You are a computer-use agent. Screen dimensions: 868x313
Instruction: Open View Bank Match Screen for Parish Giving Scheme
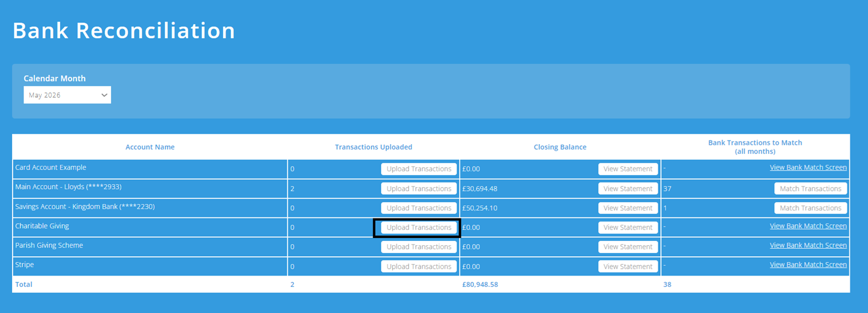pos(808,245)
